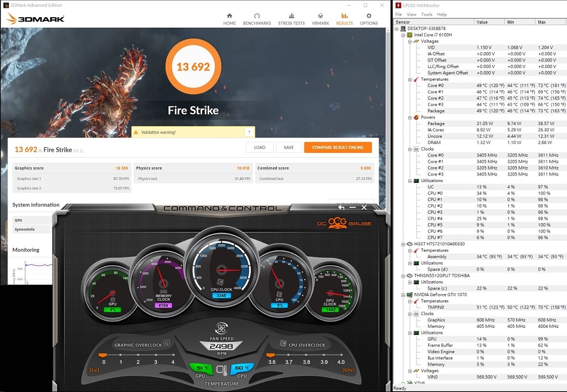This screenshot has height=392, width=567.
Task: Collapse the THNSN5512GPU7 TOSHIBA node
Action: [x=403, y=276]
